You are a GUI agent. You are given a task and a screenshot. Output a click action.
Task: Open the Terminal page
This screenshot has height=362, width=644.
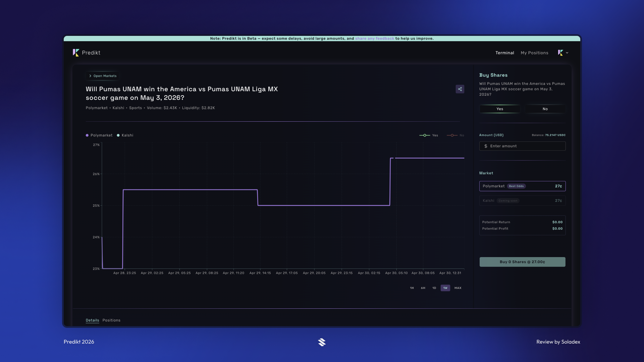pos(505,53)
